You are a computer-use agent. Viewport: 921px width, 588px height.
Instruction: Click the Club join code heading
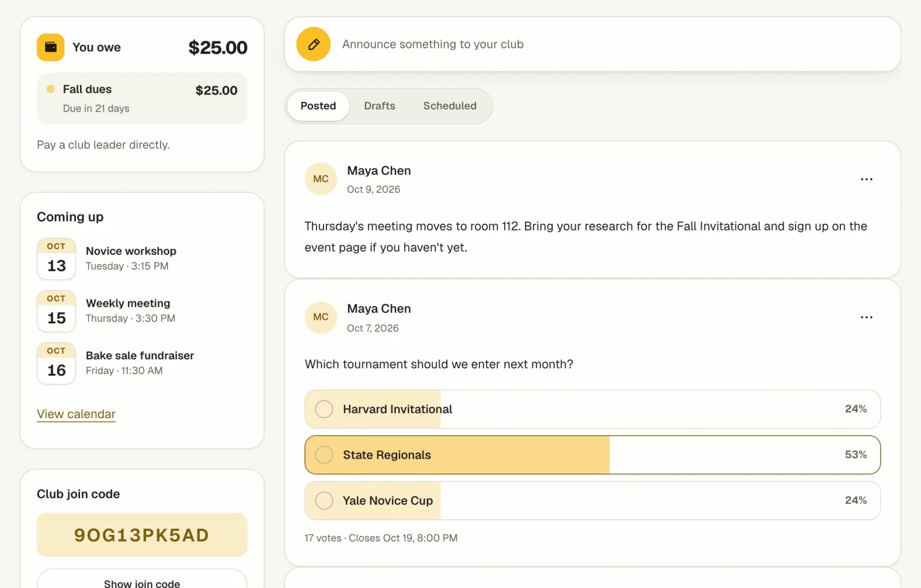pyautogui.click(x=78, y=494)
